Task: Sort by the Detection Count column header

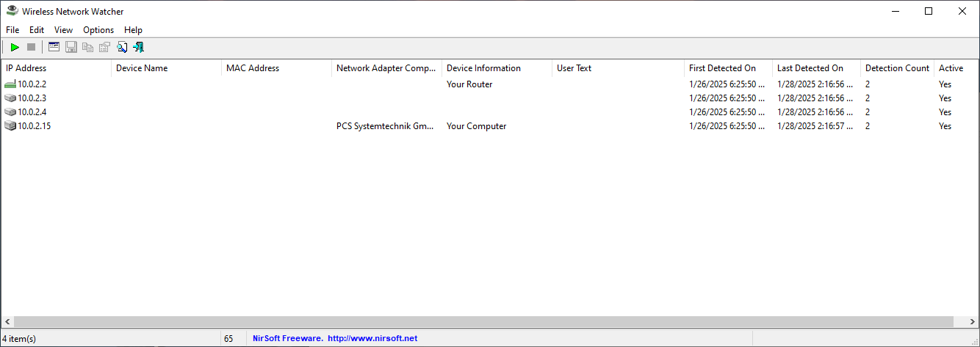Action: (897, 68)
